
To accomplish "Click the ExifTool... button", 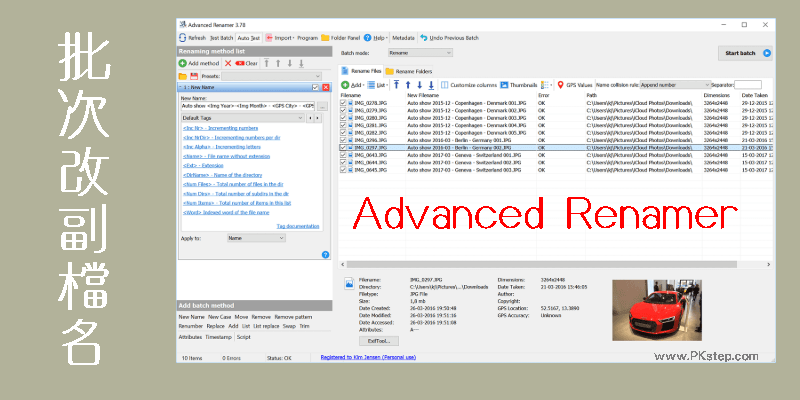I will tap(379, 341).
